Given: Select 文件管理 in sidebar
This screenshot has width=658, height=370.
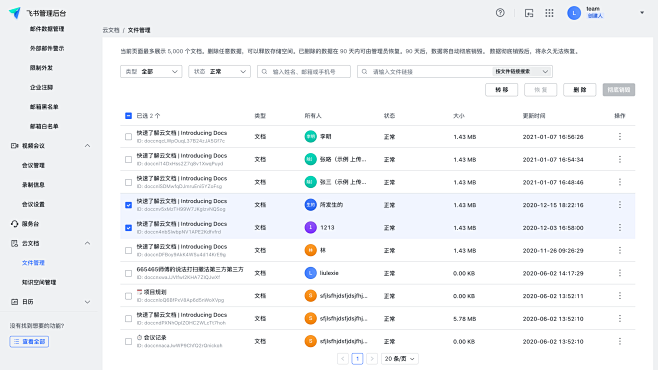Looking at the screenshot, I should (33, 263).
